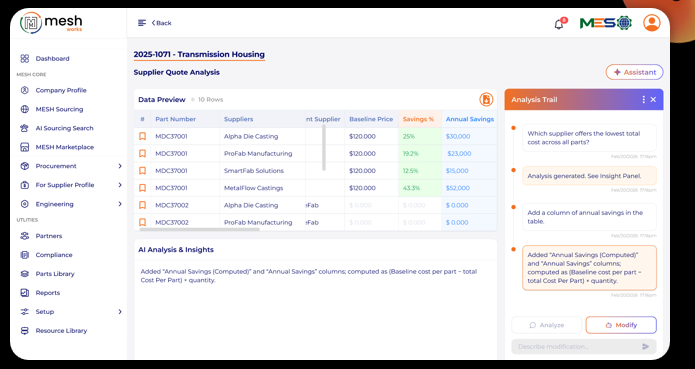695x369 pixels.
Task: Focus the Describe modification input field
Action: [x=576, y=346]
